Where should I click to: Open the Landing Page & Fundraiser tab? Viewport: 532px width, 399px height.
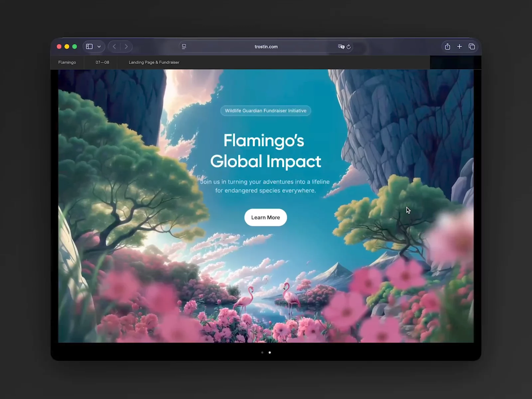154,62
